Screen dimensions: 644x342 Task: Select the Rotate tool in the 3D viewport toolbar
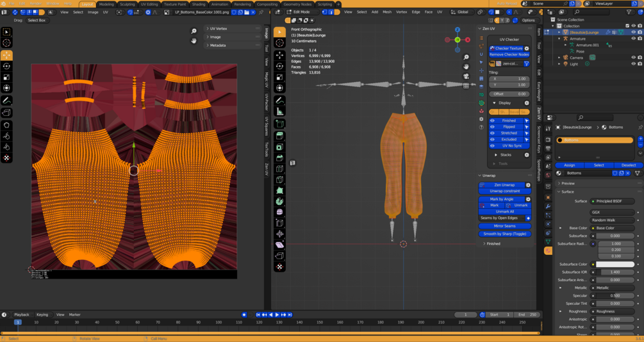click(280, 66)
